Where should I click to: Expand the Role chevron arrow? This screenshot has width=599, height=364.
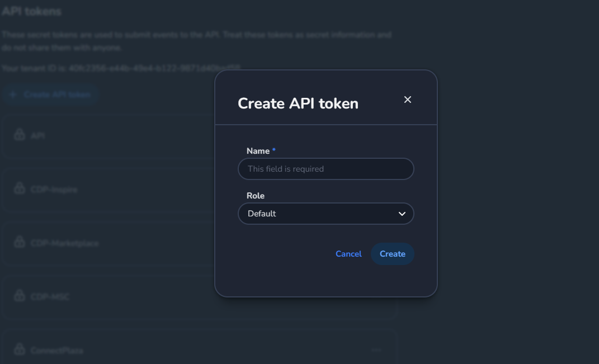tap(402, 214)
